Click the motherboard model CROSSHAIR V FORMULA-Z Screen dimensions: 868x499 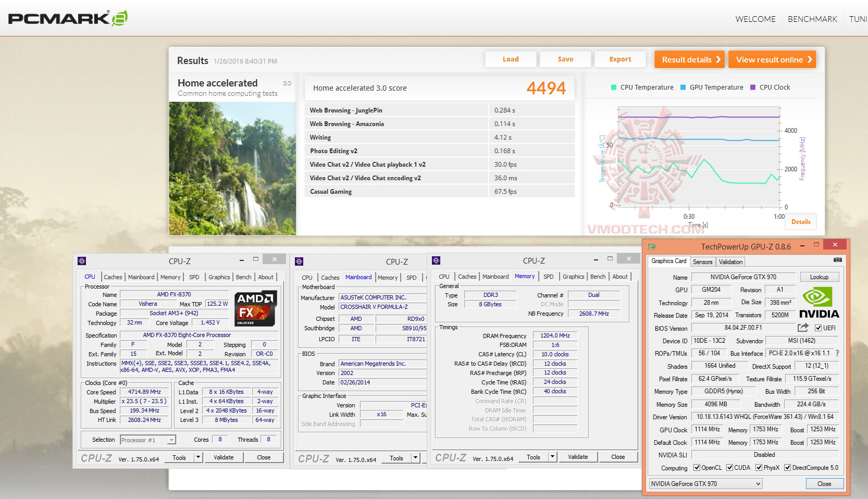(x=383, y=307)
